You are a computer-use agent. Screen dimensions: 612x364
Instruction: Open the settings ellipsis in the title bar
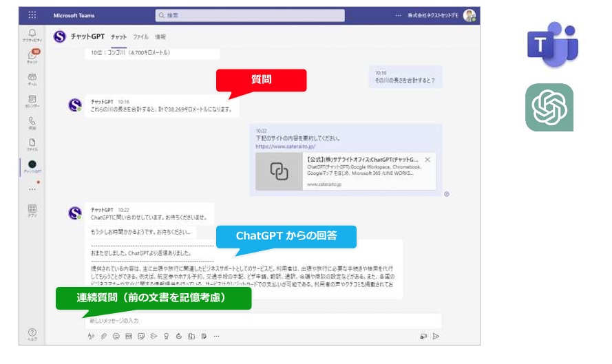coord(398,15)
